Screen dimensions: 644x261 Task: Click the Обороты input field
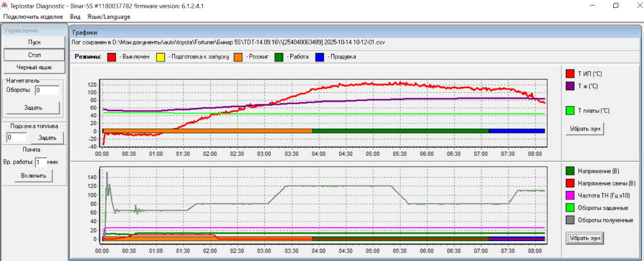click(47, 90)
